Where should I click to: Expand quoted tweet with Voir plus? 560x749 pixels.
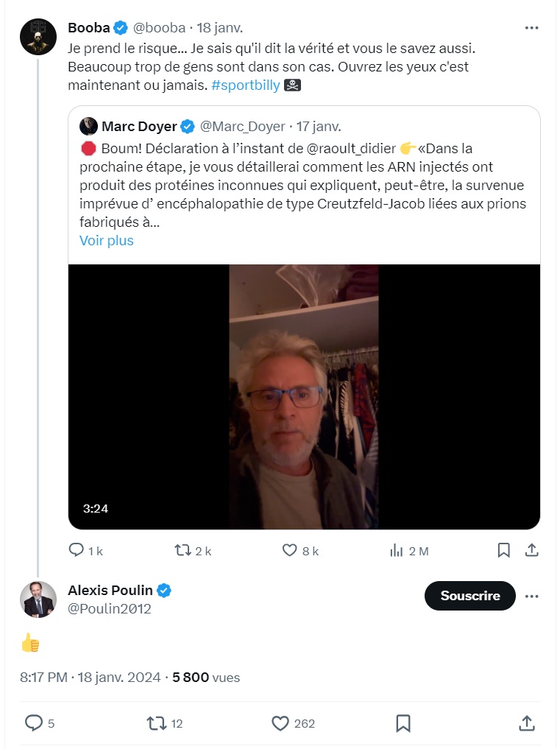click(107, 241)
